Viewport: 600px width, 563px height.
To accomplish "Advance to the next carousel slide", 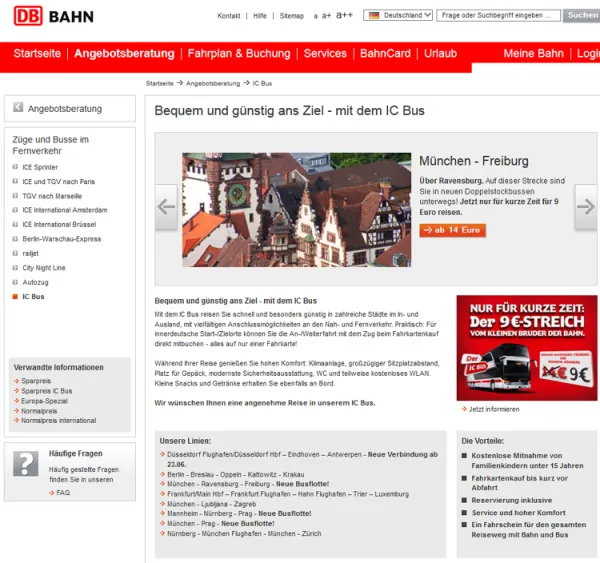I will pos(586,207).
